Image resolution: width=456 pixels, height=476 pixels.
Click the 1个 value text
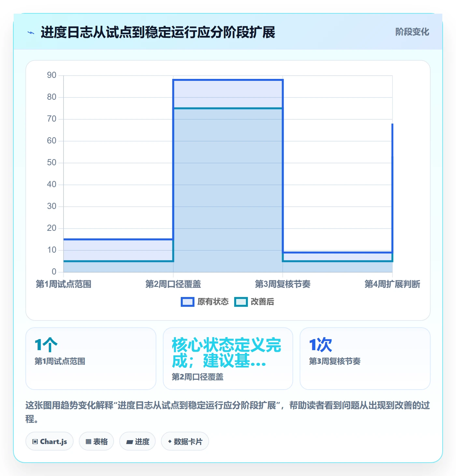46,345
